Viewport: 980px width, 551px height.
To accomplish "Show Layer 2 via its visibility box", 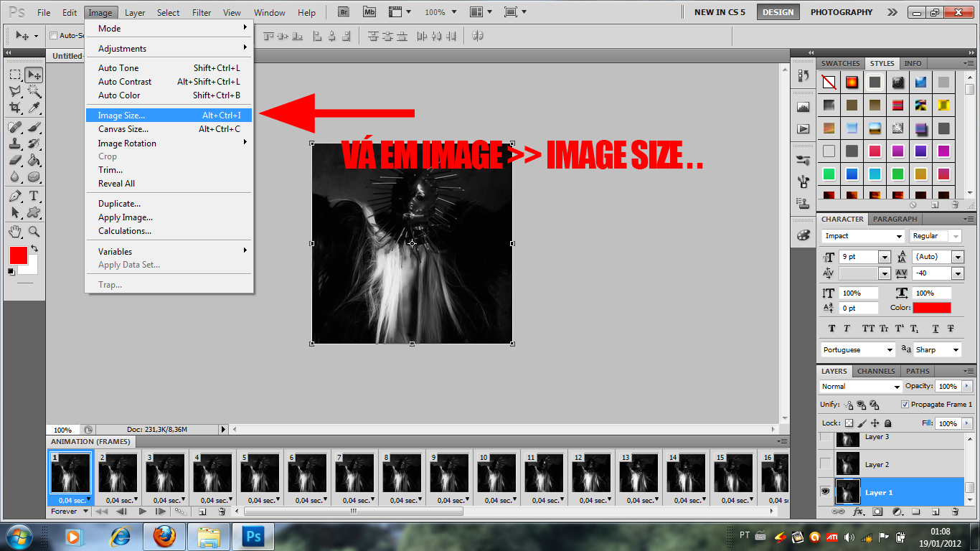I will [x=826, y=464].
